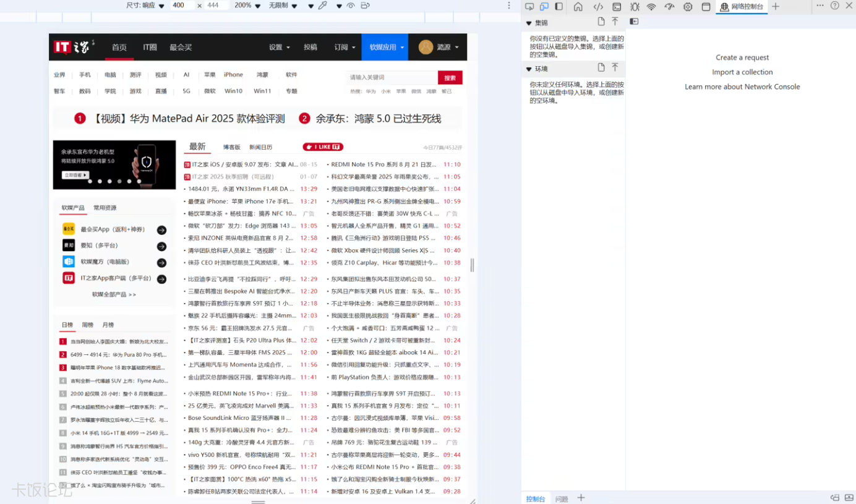Open the 尺寸 响应 device dropdown
The width and height of the screenshot is (856, 504).
click(x=145, y=6)
